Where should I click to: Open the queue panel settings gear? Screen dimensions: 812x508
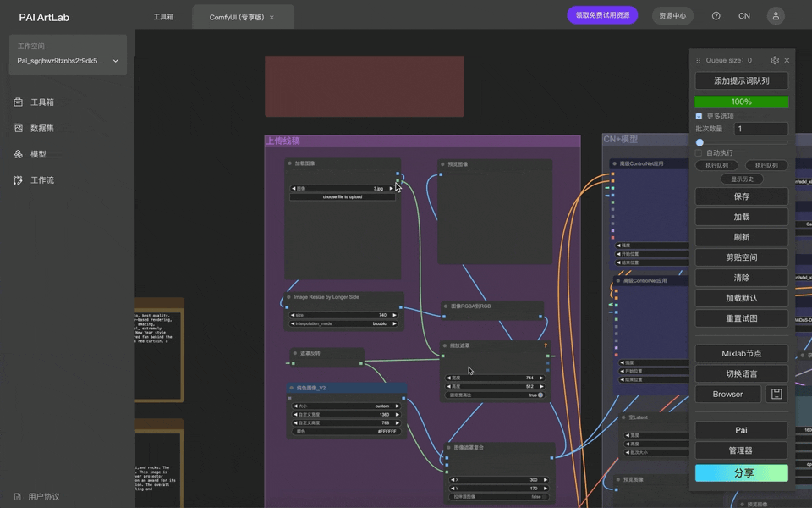point(775,61)
